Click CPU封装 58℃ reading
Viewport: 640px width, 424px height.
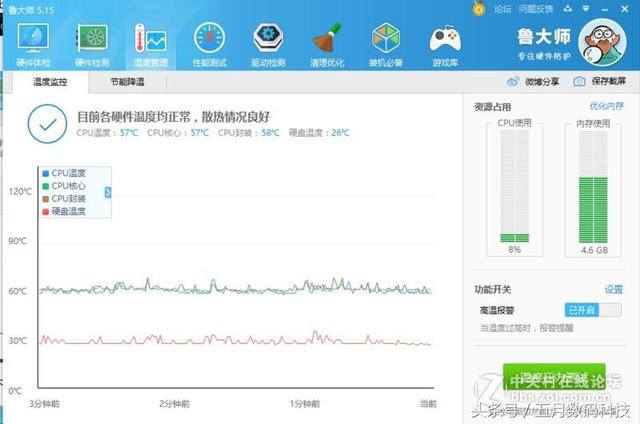249,133
